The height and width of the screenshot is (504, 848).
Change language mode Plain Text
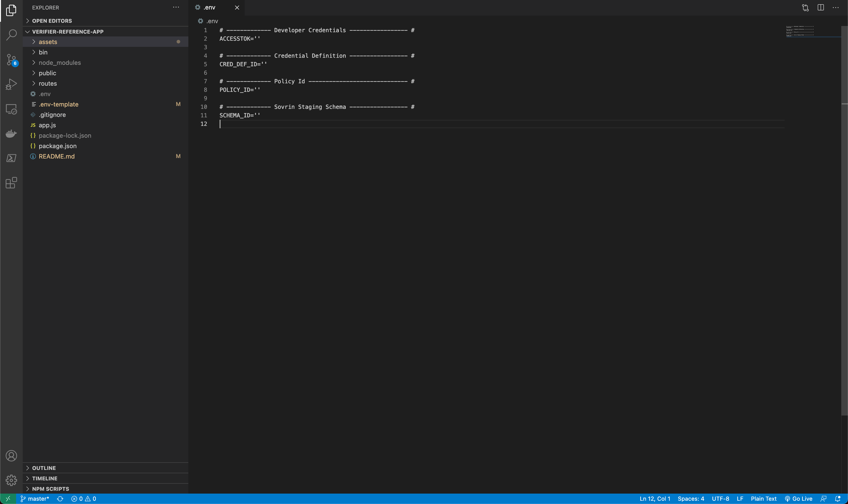tap(764, 499)
